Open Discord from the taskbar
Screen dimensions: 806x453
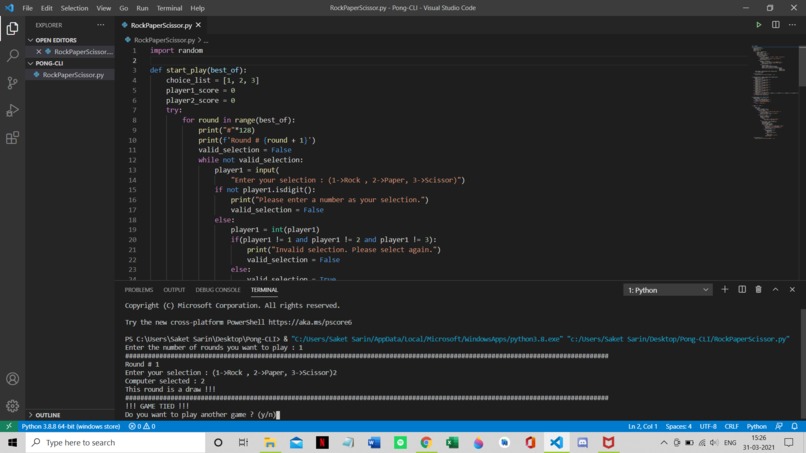[x=582, y=442]
